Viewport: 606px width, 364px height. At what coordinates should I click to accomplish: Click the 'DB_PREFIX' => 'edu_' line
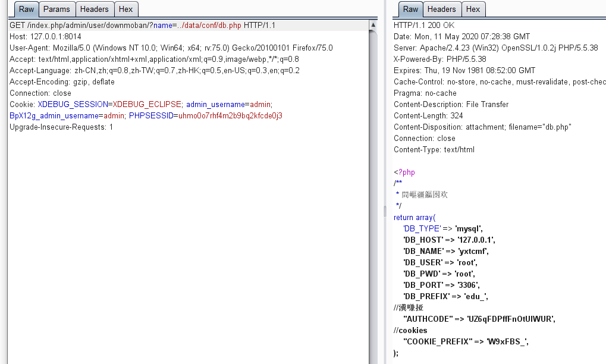(x=445, y=296)
